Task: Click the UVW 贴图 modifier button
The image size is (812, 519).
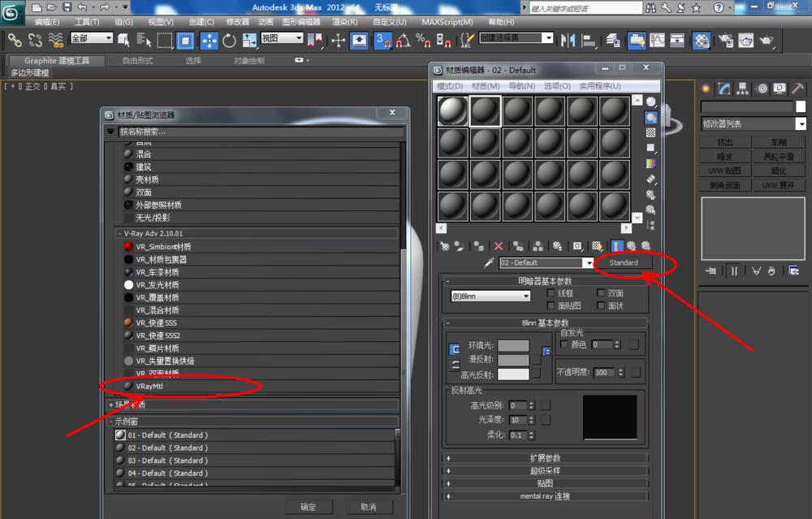Action: pyautogui.click(x=725, y=171)
